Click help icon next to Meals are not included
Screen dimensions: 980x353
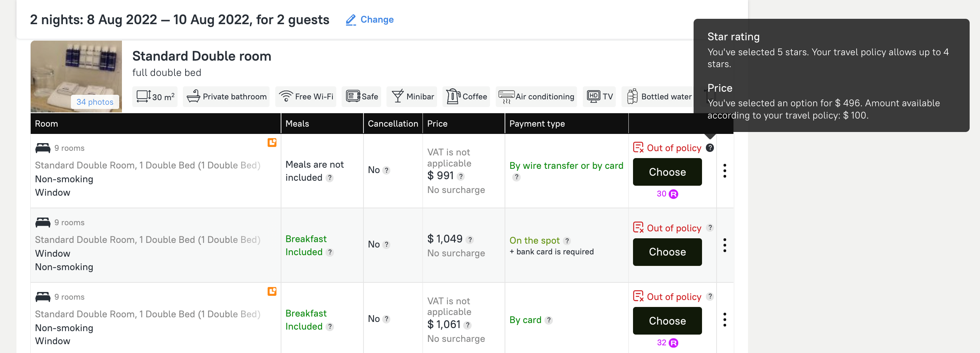330,178
